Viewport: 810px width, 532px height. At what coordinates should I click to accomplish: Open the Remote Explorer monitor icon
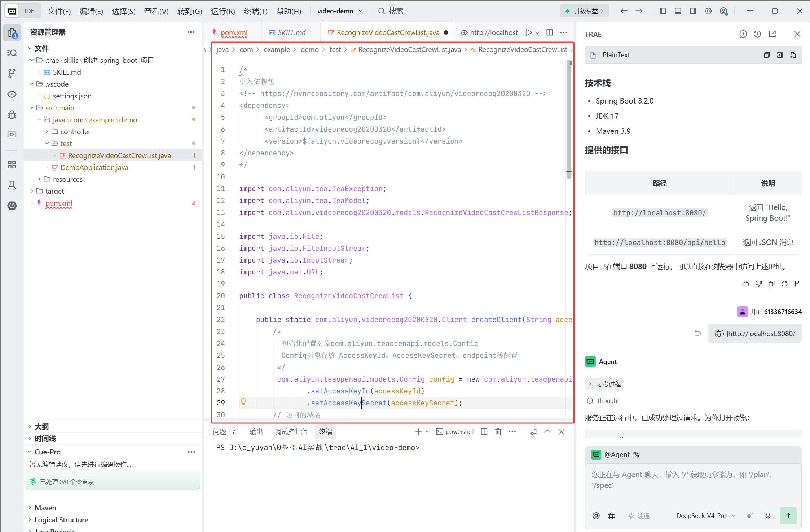12,135
